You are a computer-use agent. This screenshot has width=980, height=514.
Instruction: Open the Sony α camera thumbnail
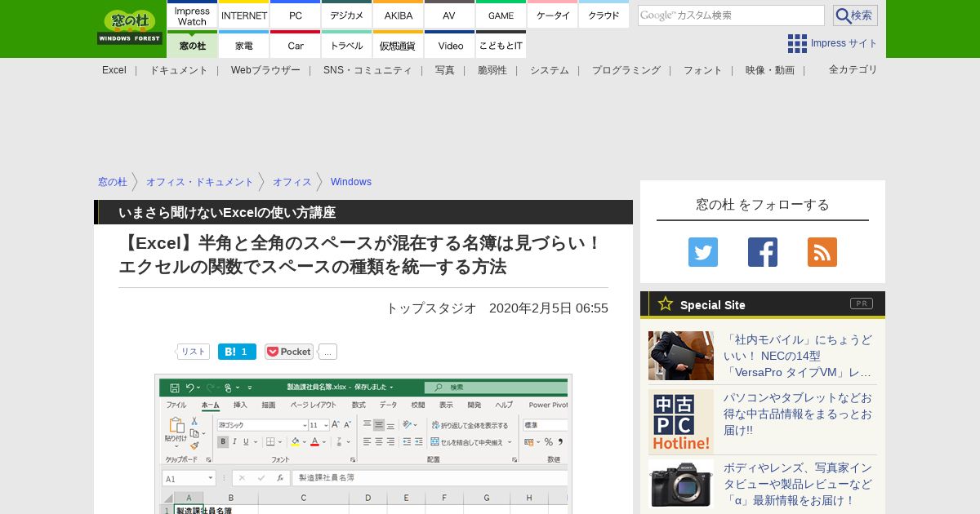click(x=681, y=484)
